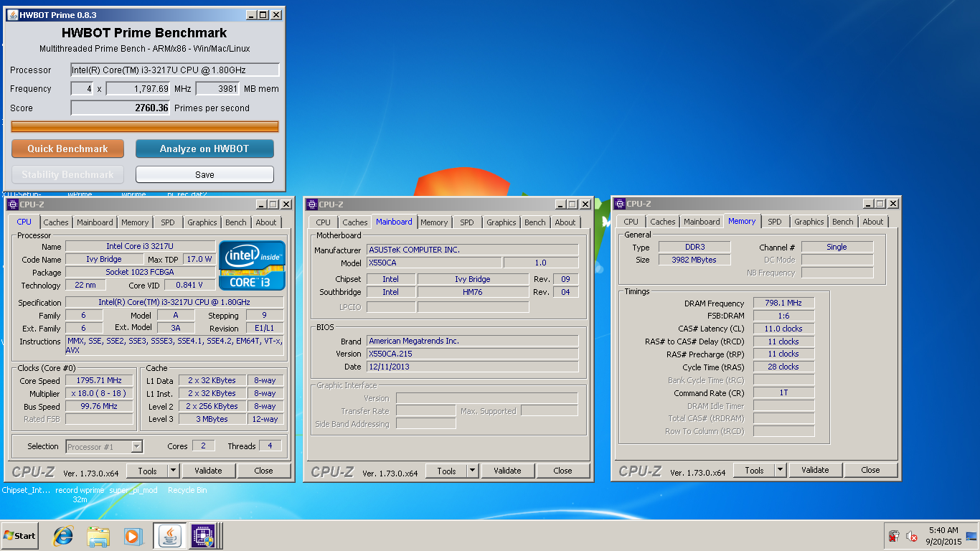Click Tools button in the Memory window
Image resolution: width=980 pixels, height=551 pixels.
[x=754, y=470]
